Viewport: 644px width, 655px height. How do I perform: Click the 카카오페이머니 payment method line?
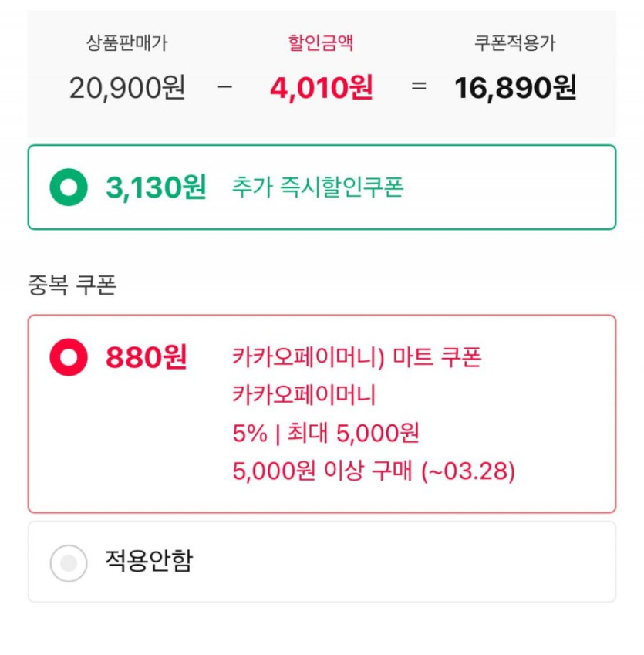pos(304,395)
